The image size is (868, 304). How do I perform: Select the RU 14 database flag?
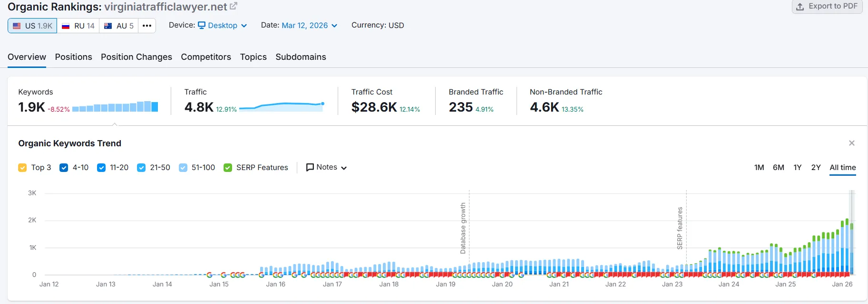78,26
